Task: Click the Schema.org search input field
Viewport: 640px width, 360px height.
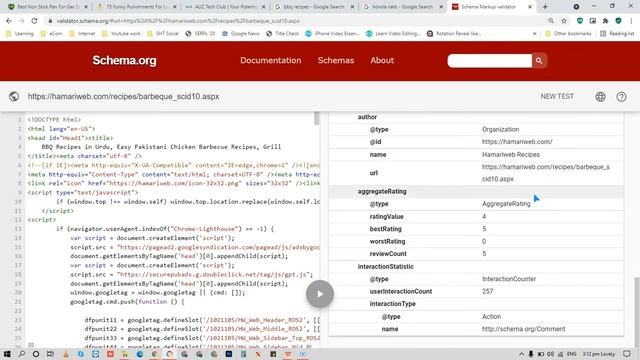Action: coord(490,60)
